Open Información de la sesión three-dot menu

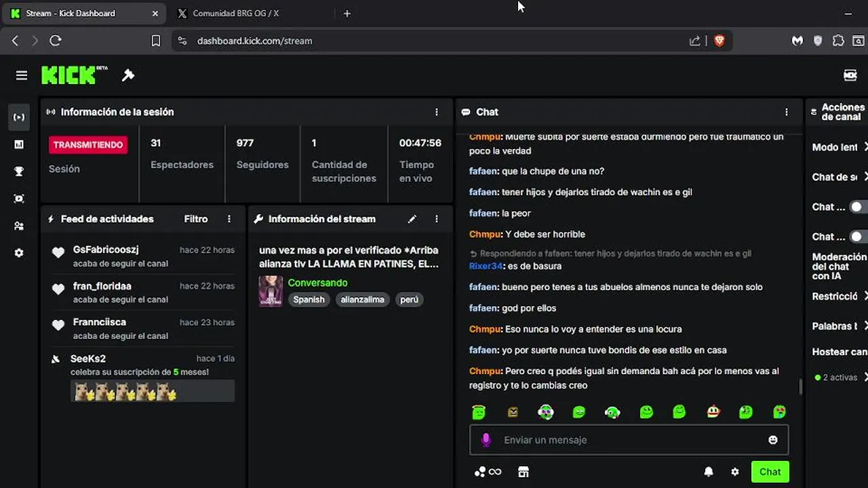point(437,112)
